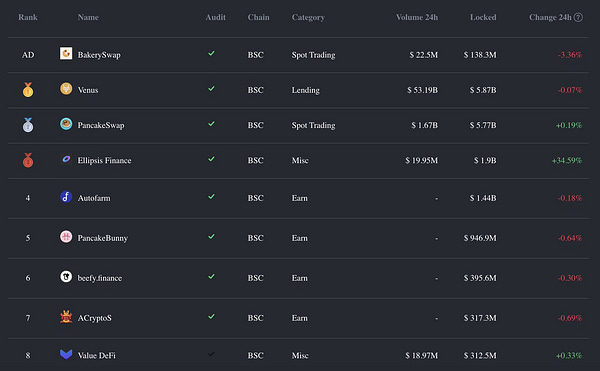Open the PancakeSwap project link

101,125
